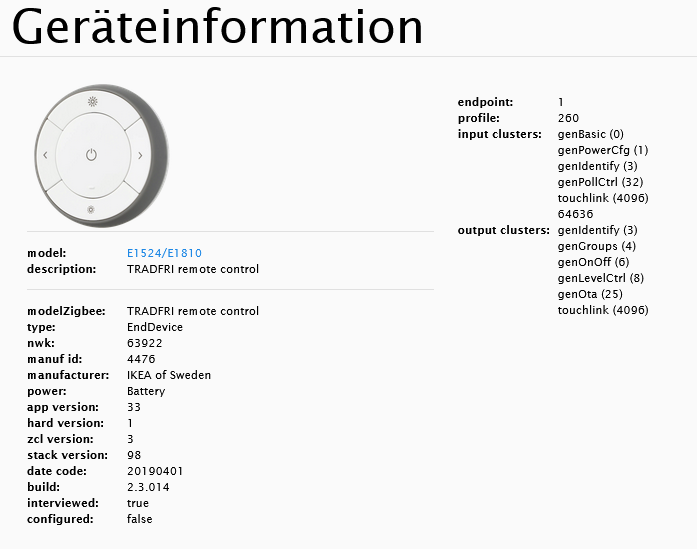
Task: Select the type value 'EndDevice'
Action: 155,327
